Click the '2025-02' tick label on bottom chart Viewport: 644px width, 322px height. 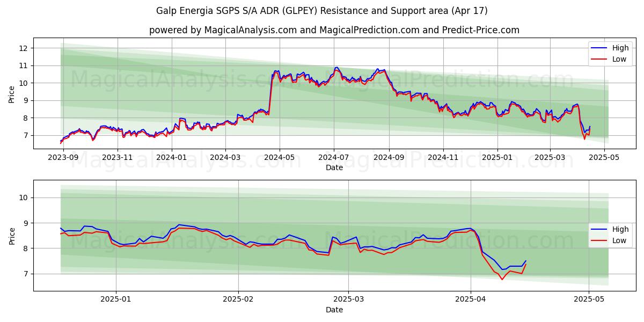(x=238, y=299)
